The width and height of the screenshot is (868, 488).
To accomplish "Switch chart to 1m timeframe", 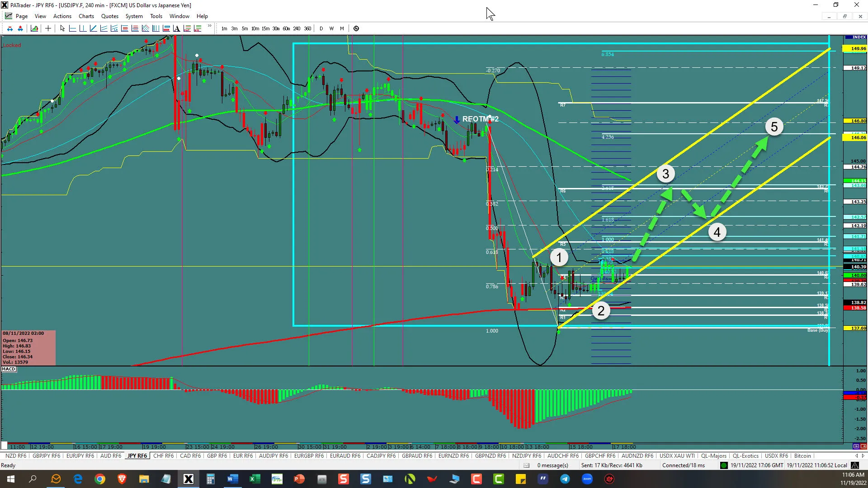I will click(x=224, y=28).
